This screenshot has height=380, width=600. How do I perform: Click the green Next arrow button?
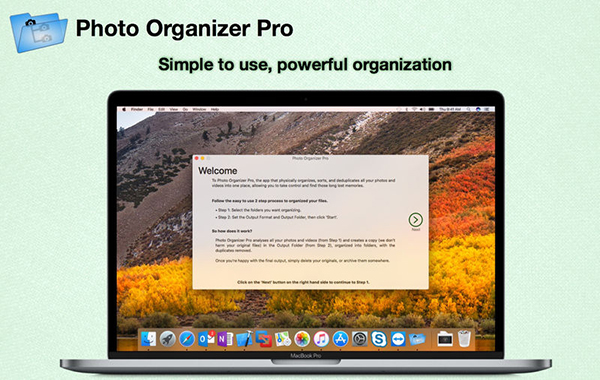click(x=416, y=220)
